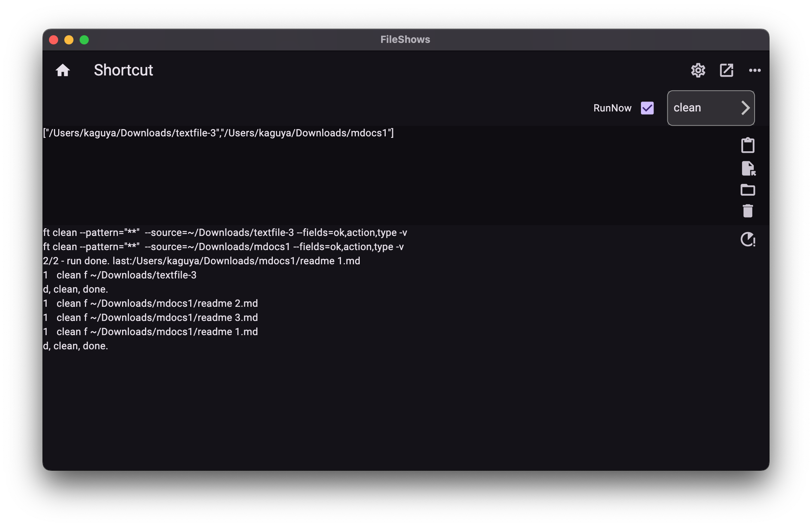Viewport: 812px width, 527px height.
Task: Click the '2/2 - run done' output line
Action: point(201,261)
